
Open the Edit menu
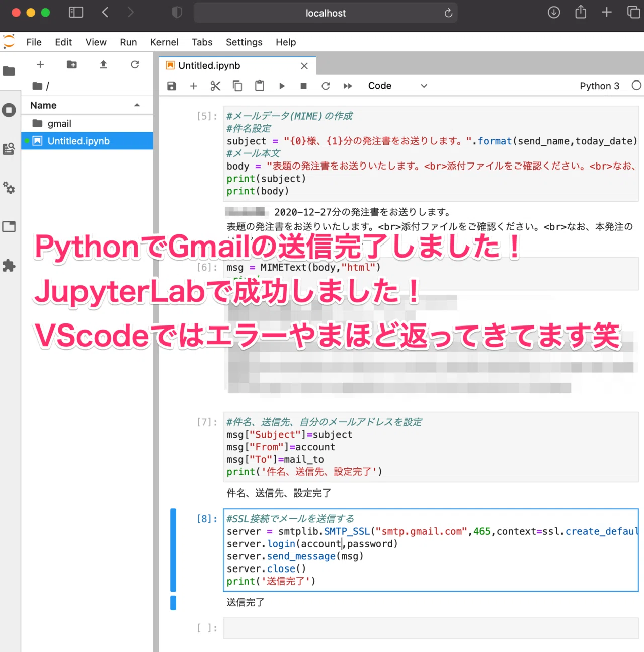click(x=63, y=42)
